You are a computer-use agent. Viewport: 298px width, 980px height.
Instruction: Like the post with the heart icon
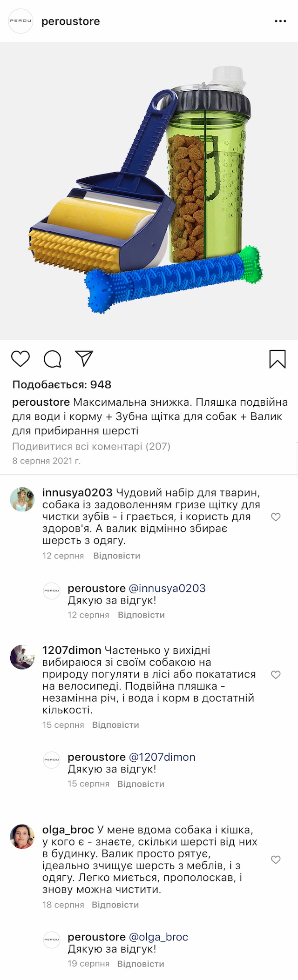pyautogui.click(x=20, y=359)
